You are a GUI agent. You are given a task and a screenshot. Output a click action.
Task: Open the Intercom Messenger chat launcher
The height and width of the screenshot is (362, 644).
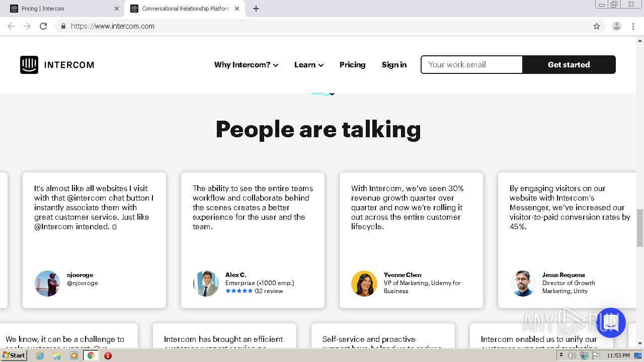tap(610, 323)
